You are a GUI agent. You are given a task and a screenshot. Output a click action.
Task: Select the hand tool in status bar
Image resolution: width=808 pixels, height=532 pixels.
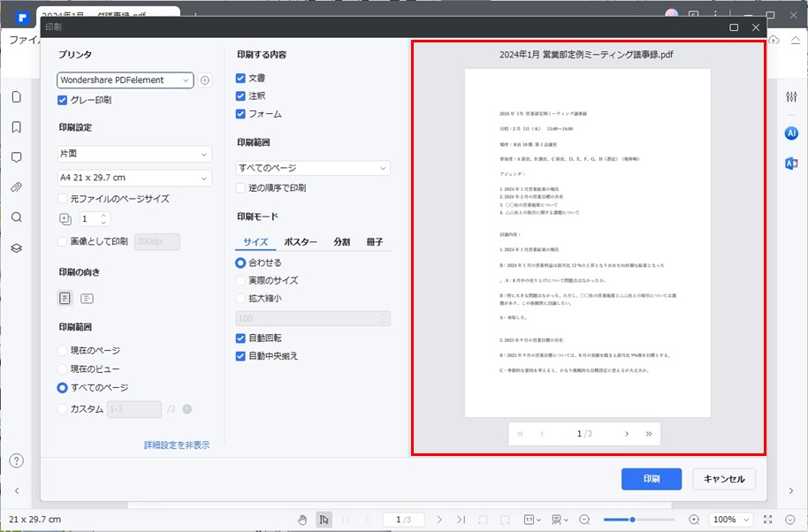coord(302,520)
